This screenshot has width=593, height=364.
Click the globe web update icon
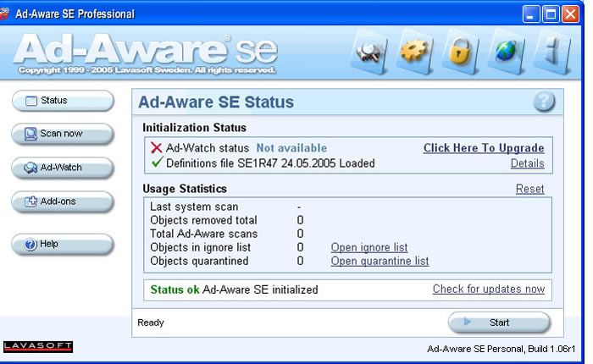(x=504, y=52)
